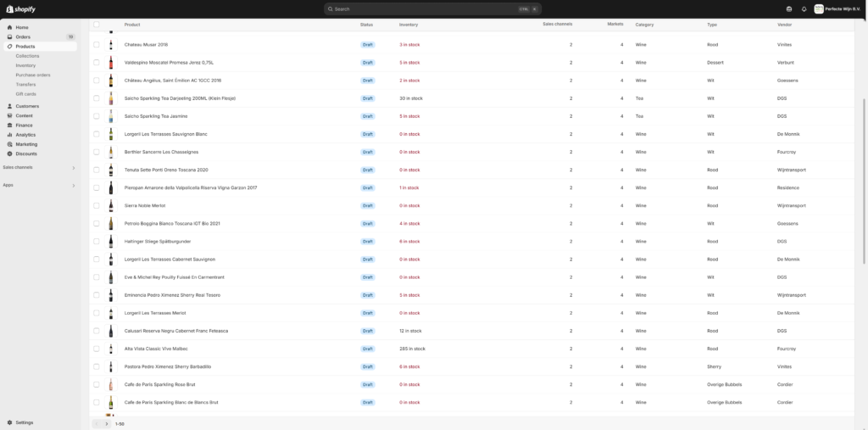Expand the Apps section chevron
The image size is (868, 430).
coord(73,186)
